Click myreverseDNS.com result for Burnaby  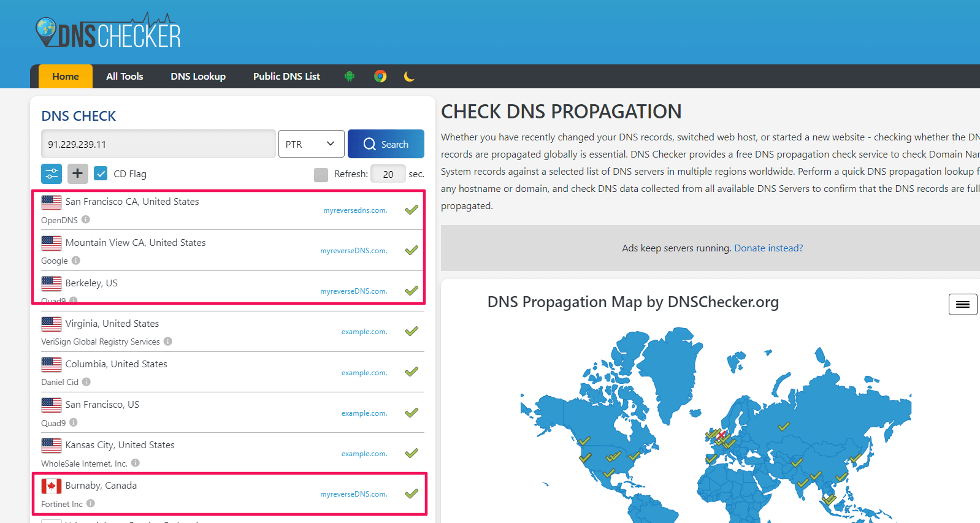[x=354, y=494]
